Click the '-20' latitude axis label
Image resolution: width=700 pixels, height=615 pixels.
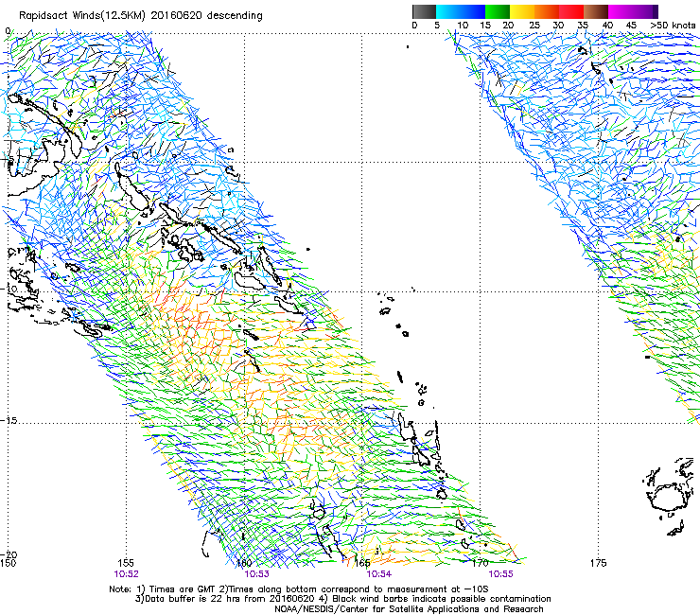point(9,554)
